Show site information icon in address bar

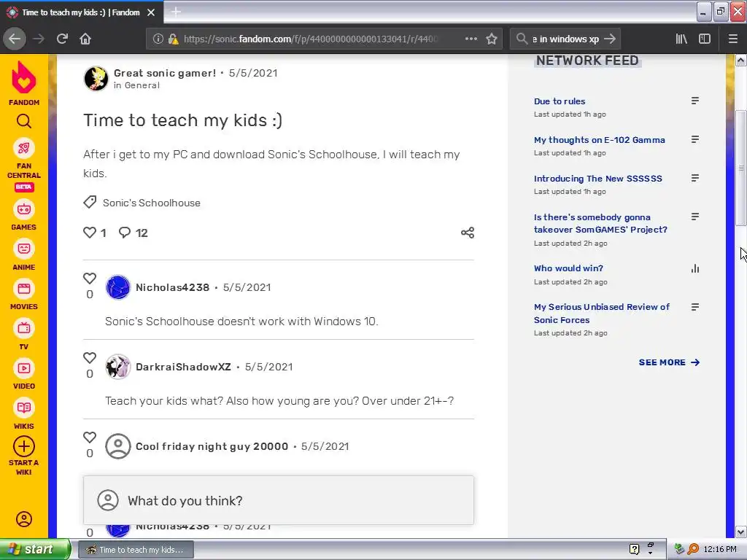click(158, 39)
